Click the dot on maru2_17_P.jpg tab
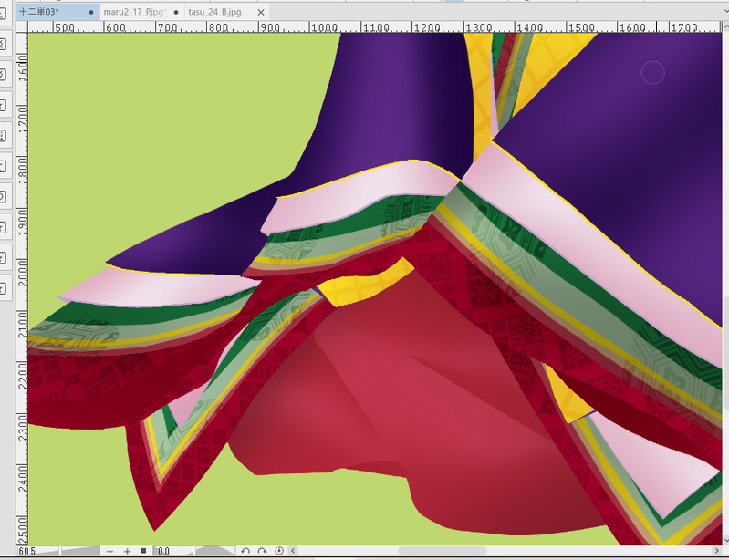729x560 pixels. click(x=177, y=12)
